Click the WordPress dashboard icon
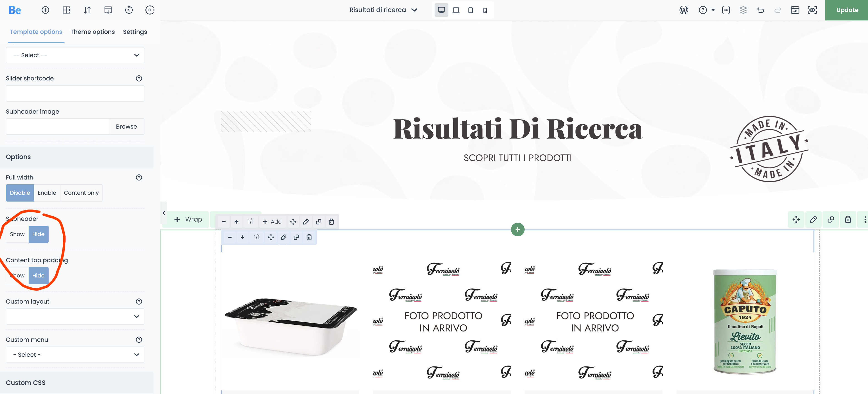Viewport: 868px width, 394px height. (x=684, y=10)
